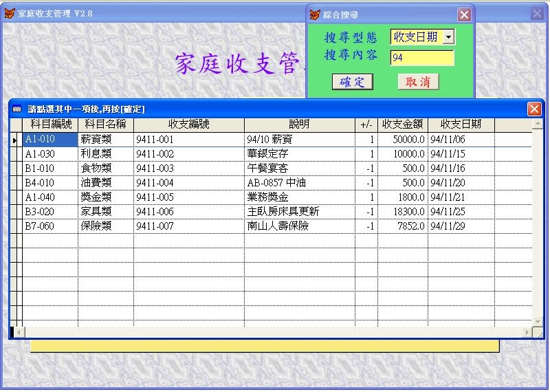
Task: Click the 18300.0 amount cell
Action: coord(403,212)
